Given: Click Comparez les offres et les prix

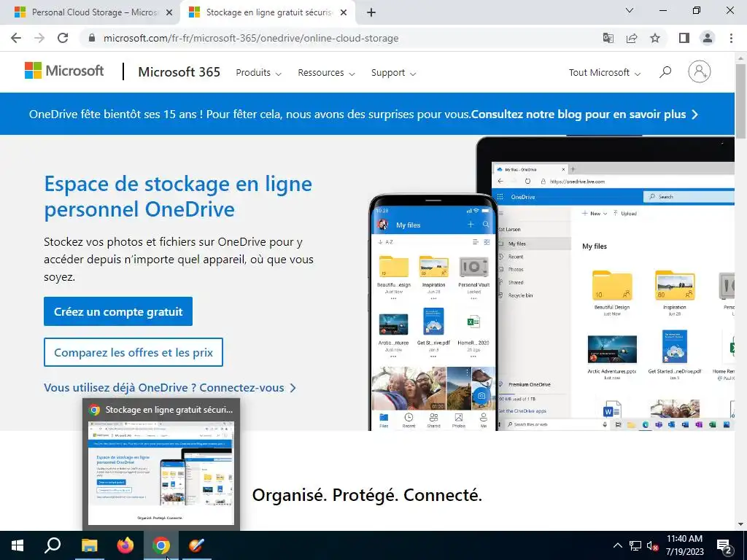Looking at the screenshot, I should [133, 352].
